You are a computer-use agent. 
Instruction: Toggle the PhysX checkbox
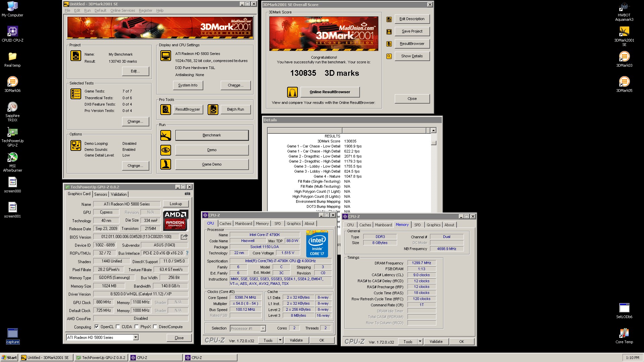click(x=137, y=327)
